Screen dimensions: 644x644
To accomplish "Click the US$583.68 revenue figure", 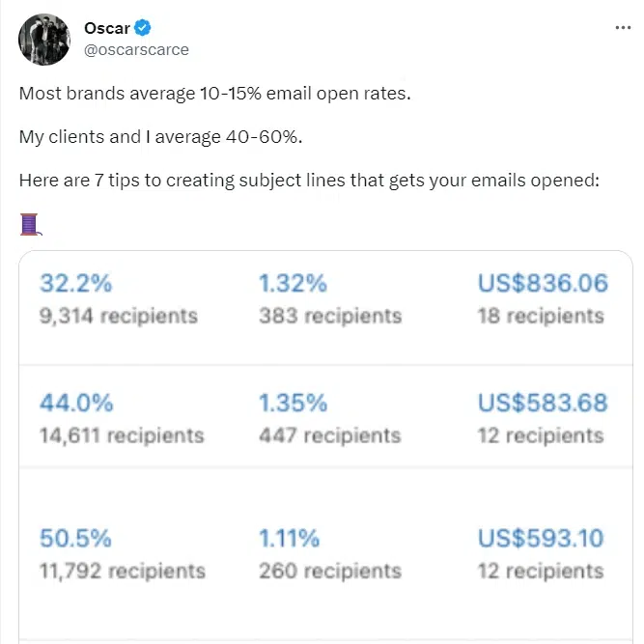I will [x=543, y=403].
